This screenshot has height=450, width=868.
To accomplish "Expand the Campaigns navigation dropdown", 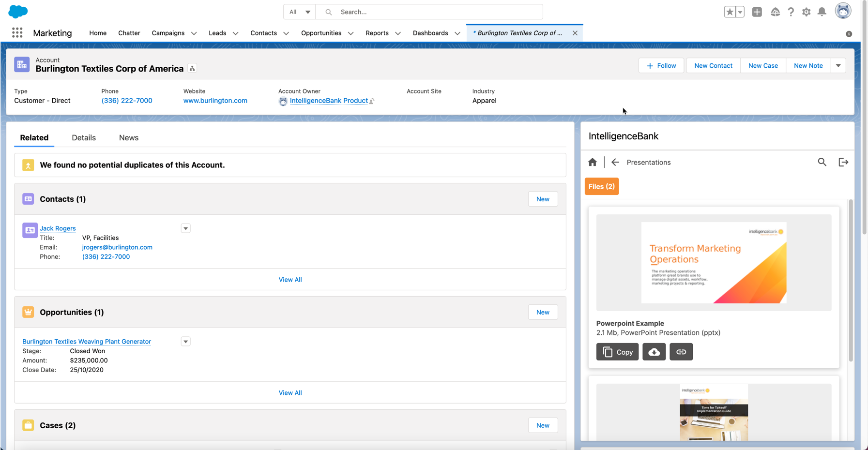I will point(194,33).
